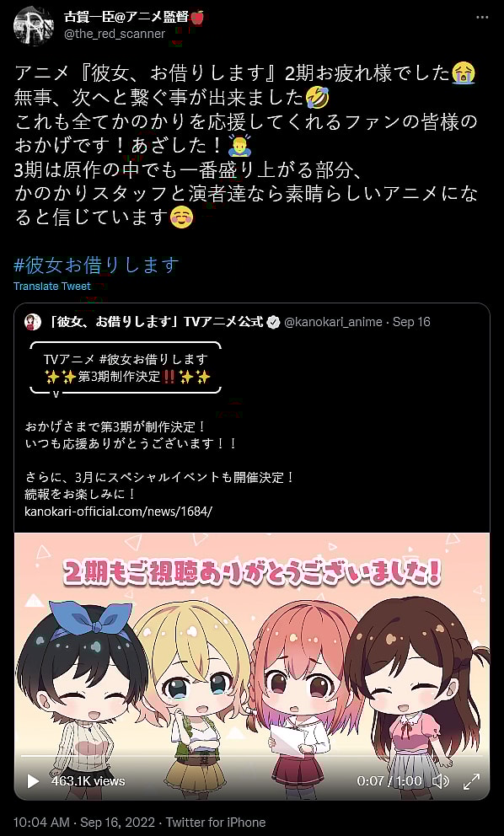Click Translate Tweet
504x836 pixels.
52,287
